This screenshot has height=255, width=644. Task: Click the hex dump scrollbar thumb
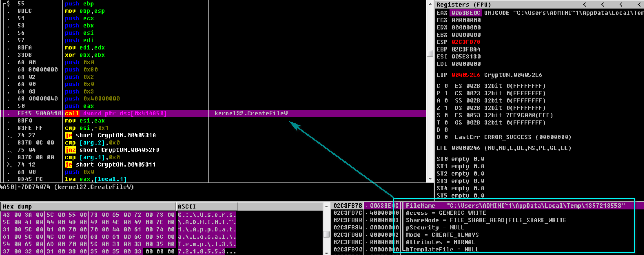pyautogui.click(x=327, y=234)
